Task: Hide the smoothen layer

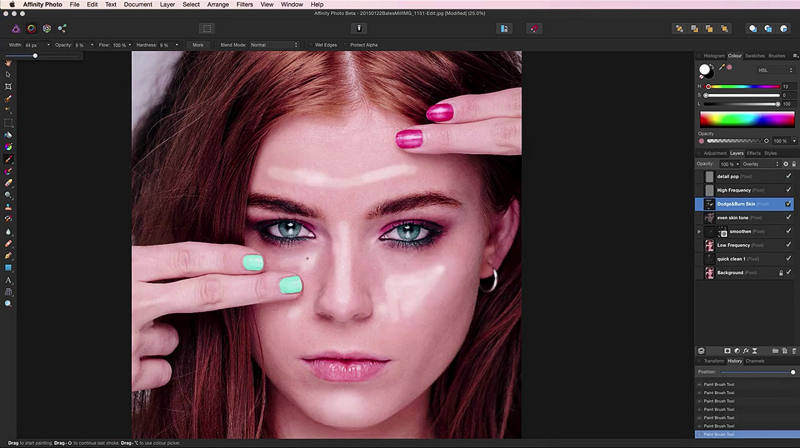Action: 788,231
